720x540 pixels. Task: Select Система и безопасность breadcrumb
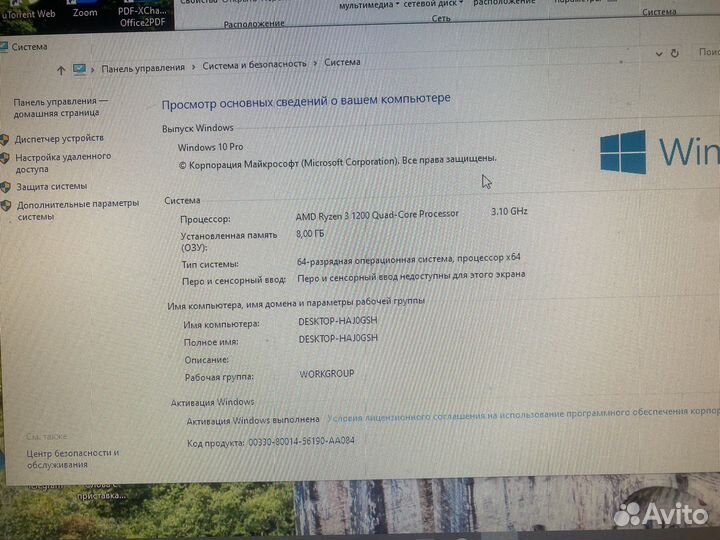(254, 65)
